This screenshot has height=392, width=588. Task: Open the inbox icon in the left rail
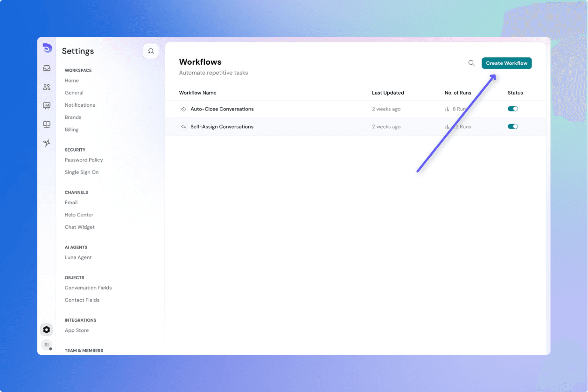(x=46, y=68)
